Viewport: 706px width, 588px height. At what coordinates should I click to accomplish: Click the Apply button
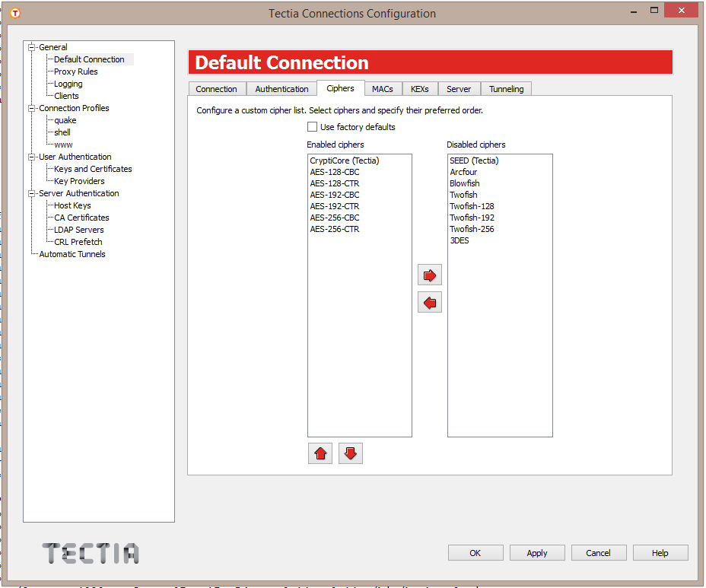(537, 553)
